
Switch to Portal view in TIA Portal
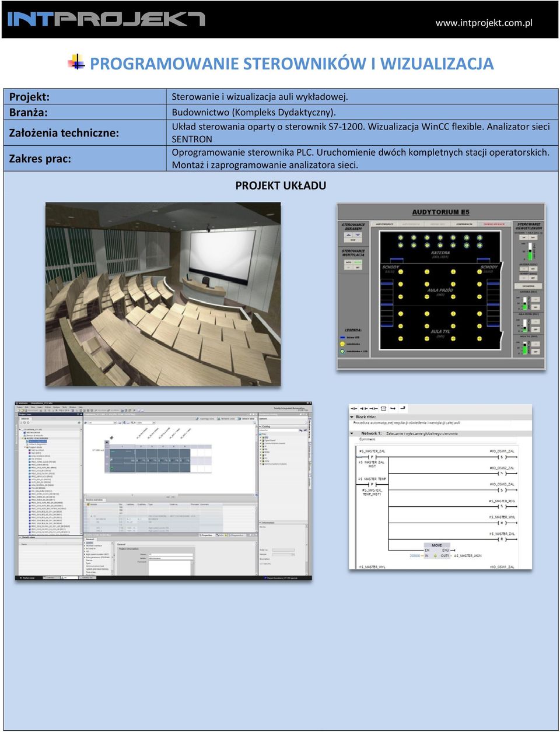(x=28, y=578)
